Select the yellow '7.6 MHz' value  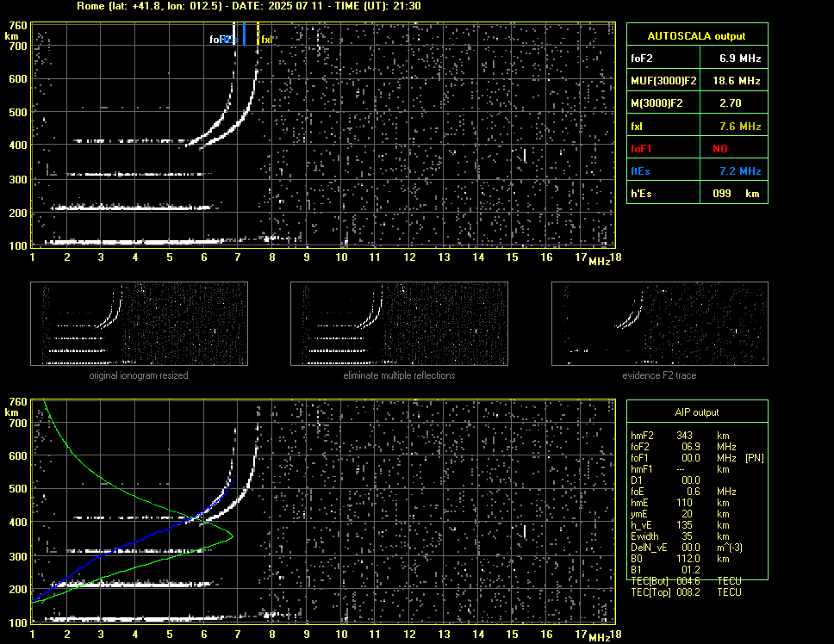(x=740, y=127)
